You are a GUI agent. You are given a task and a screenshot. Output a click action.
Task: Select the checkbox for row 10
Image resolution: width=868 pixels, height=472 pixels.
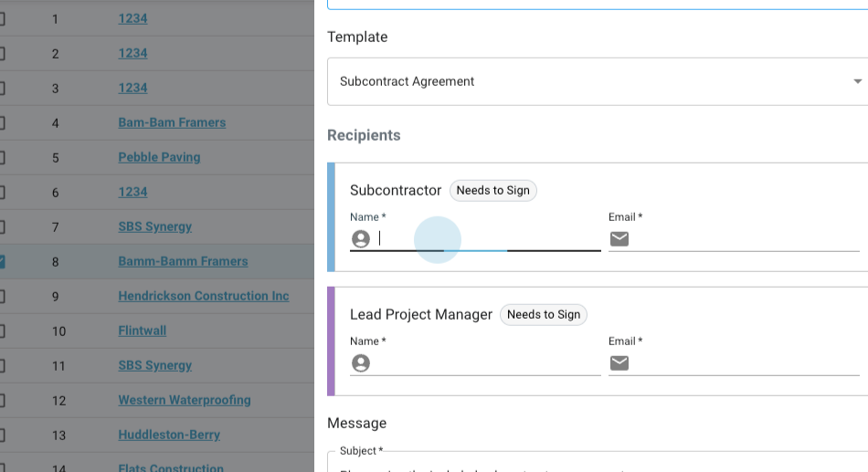click(2, 331)
